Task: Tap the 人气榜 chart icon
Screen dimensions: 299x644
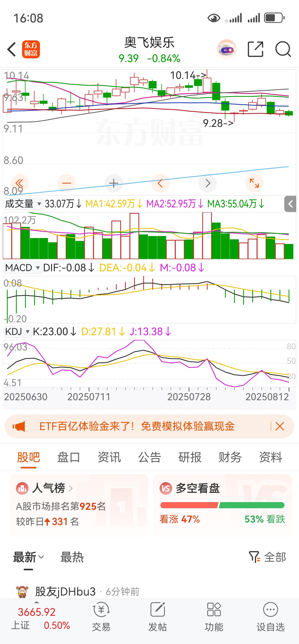Action: click(22, 488)
